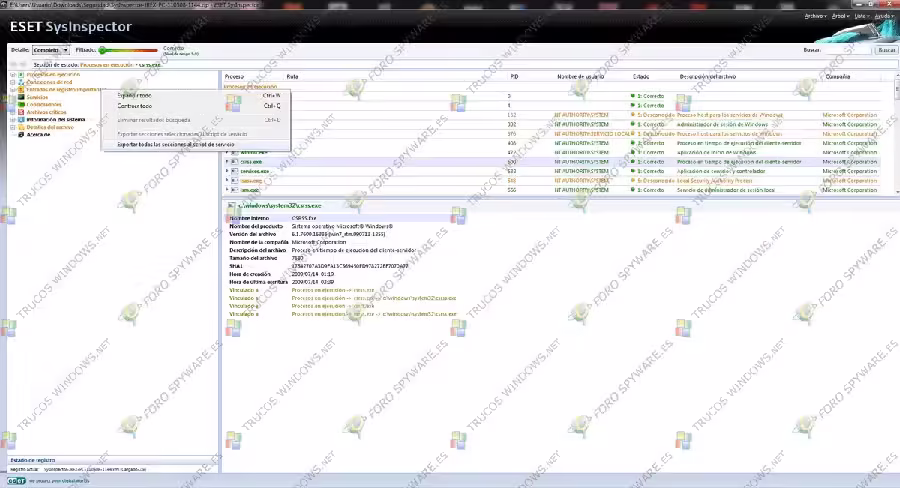Expand the Detalles del archivo node

pyautogui.click(x=13, y=127)
